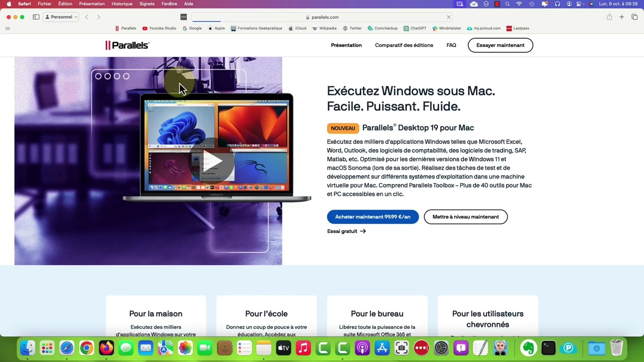Screen dimensions: 644x362
Task: Select the Pour le bureau card heading
Action: pos(377,314)
